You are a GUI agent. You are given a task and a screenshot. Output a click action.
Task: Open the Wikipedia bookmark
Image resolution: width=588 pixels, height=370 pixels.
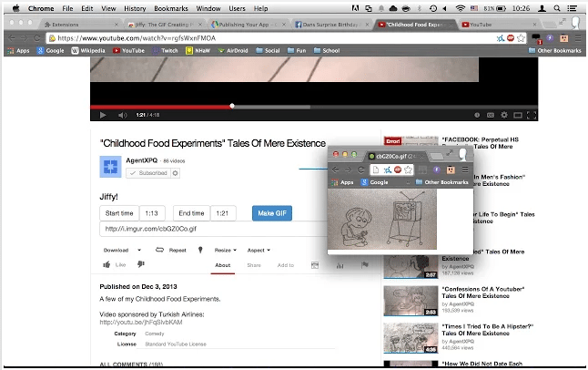[88, 50]
